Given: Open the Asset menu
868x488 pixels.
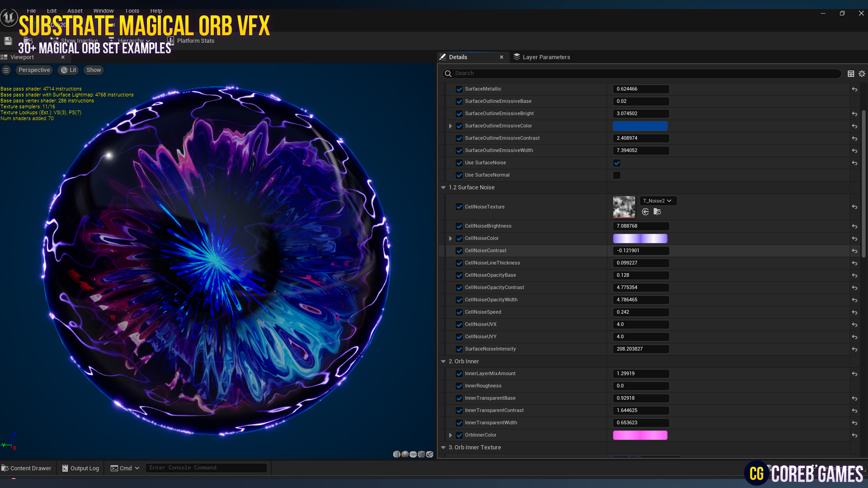Looking at the screenshot, I should click(75, 10).
